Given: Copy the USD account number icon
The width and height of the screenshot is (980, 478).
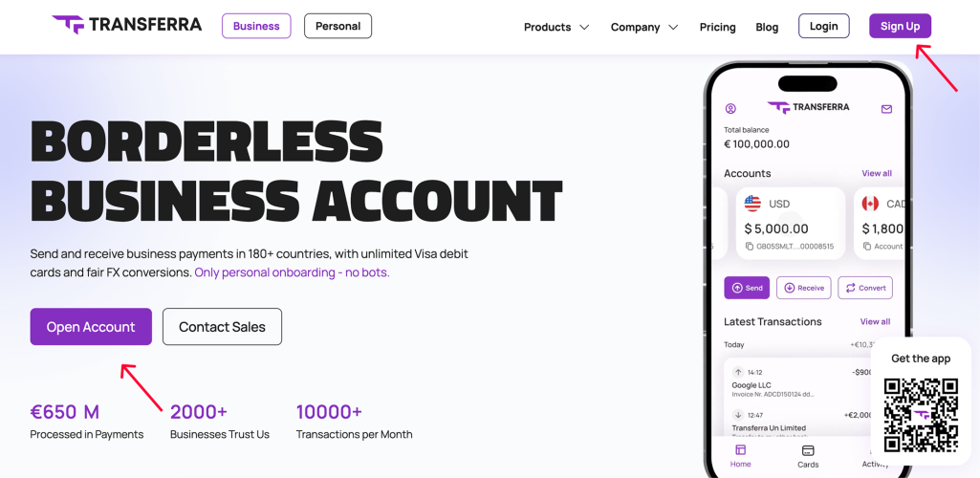Looking at the screenshot, I should (x=750, y=247).
